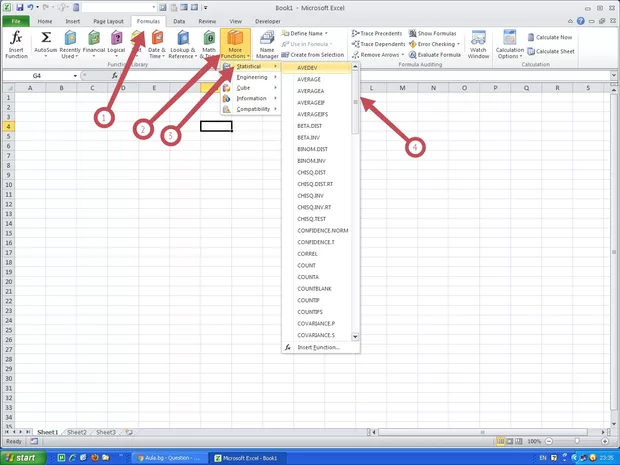620x465 pixels.
Task: Open Financial functions library
Action: [94, 43]
